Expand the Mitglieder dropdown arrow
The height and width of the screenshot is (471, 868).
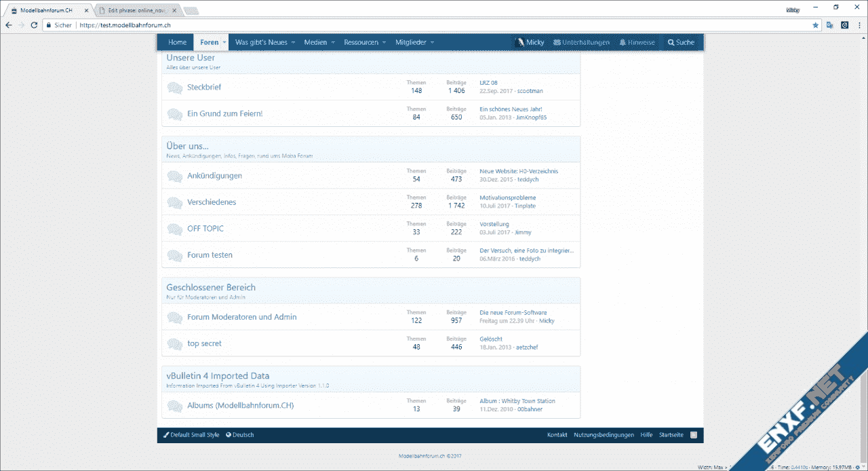[432, 43]
